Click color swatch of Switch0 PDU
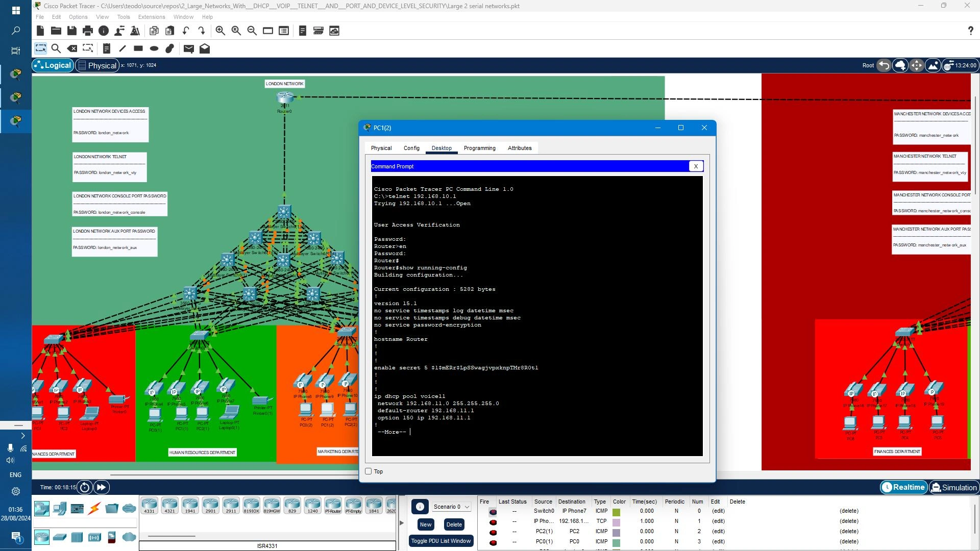The width and height of the screenshot is (980, 551). click(x=617, y=512)
